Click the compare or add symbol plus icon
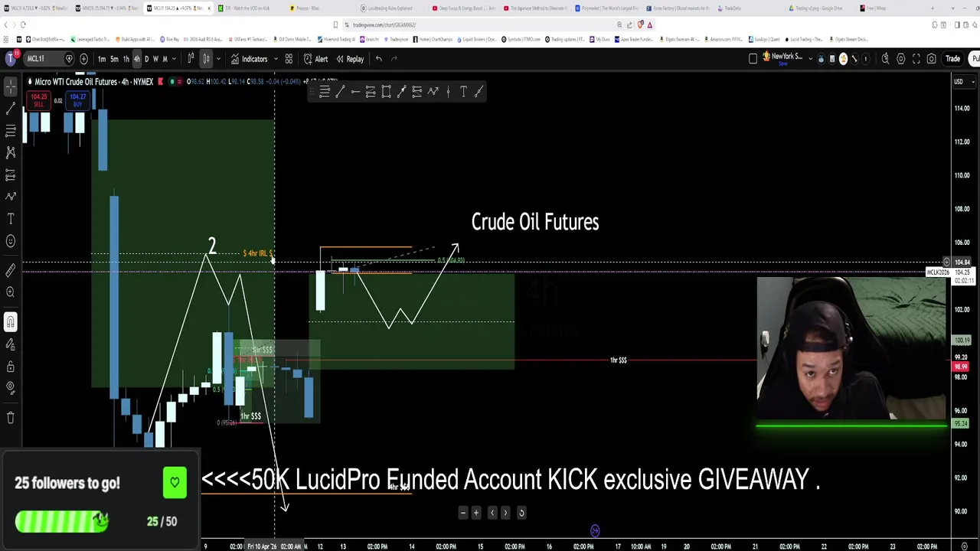 83,59
